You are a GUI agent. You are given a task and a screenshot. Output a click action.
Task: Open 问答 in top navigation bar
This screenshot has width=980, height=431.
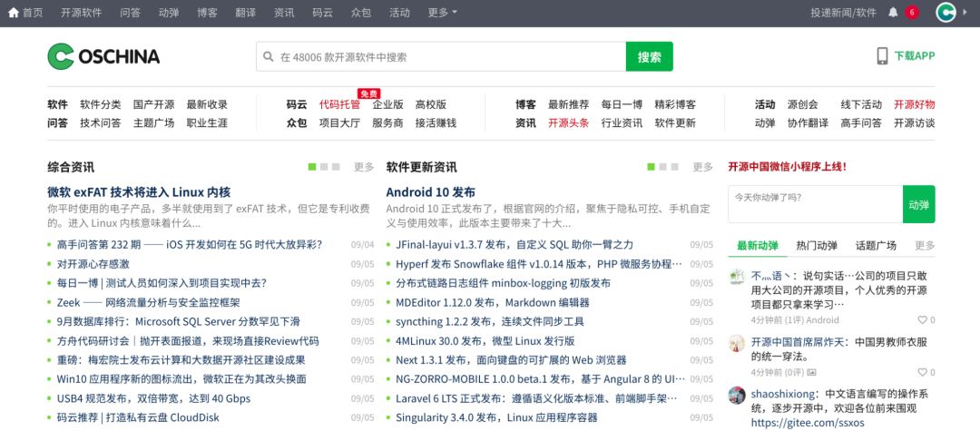[130, 13]
